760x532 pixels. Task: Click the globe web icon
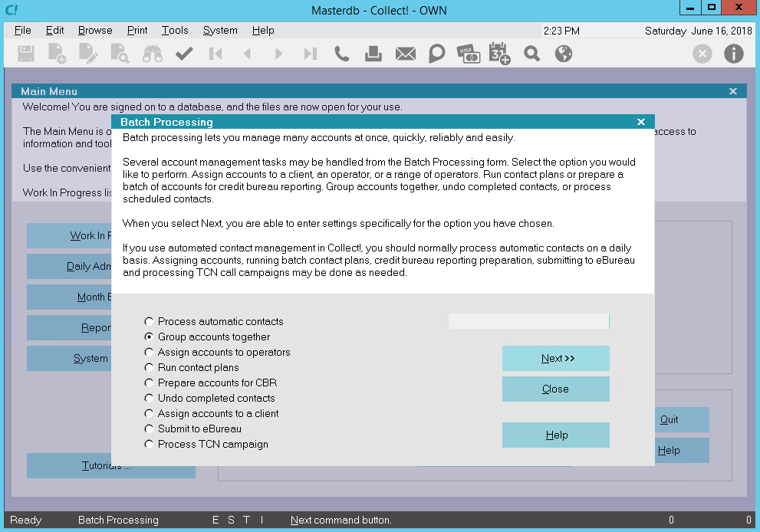(563, 54)
